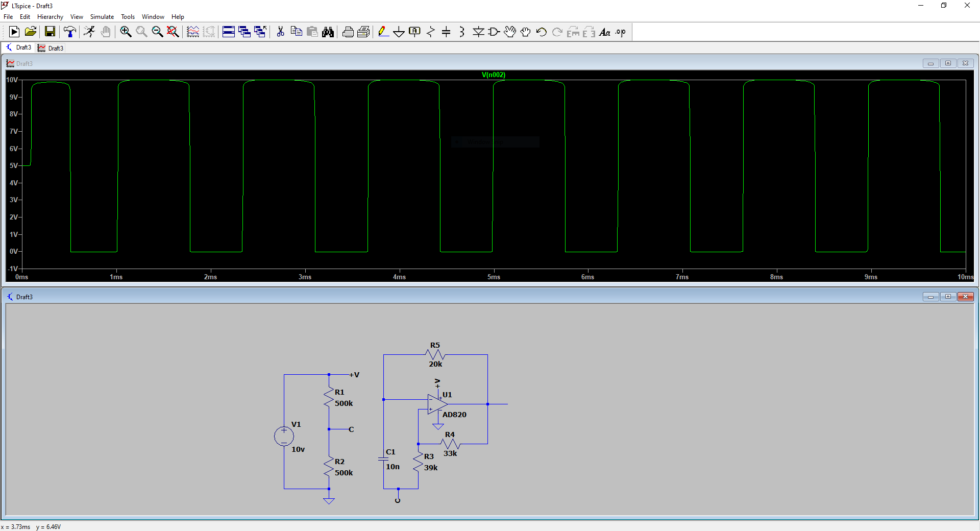Open the Tools menu

128,17
